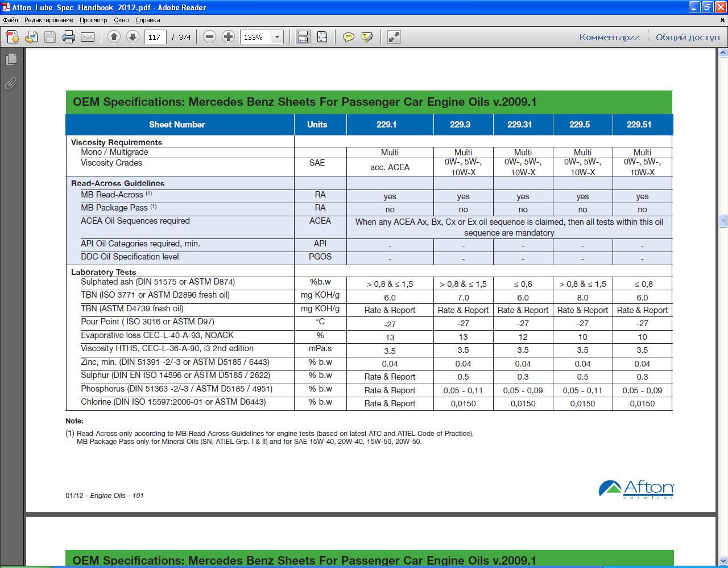This screenshot has width=728, height=568.
Task: Go to next page arrow
Action: [x=133, y=37]
